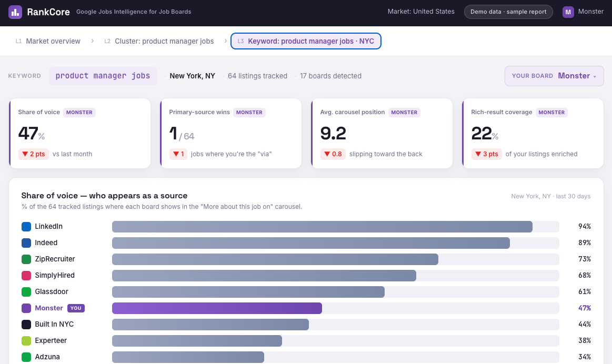Click the chevron after Market overview
The image size is (612, 364).
(x=92, y=41)
